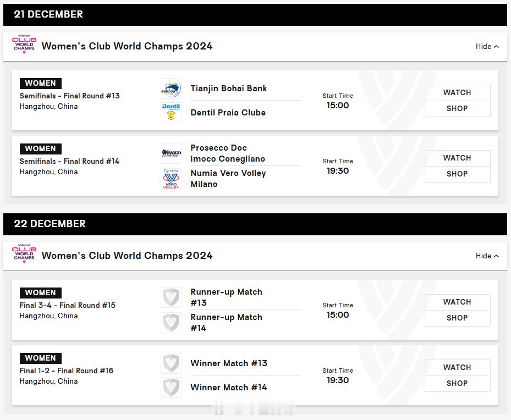
Task: Click Club World Champs logo under 22 December
Action: pyautogui.click(x=24, y=255)
